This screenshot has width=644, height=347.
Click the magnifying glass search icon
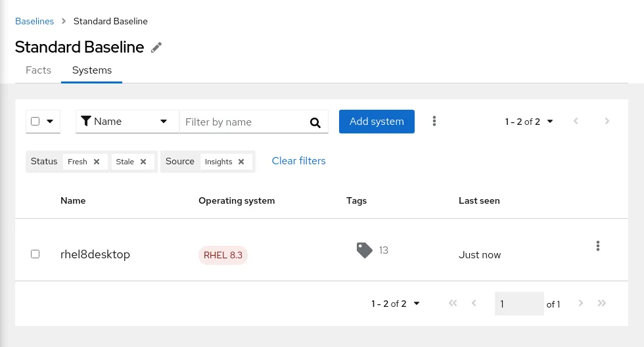click(315, 122)
